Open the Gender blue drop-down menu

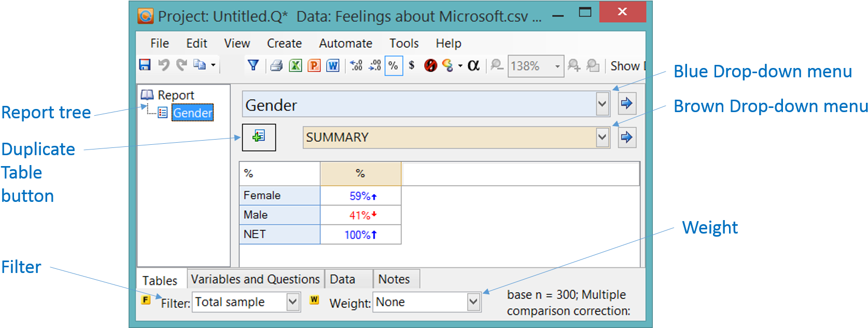602,104
